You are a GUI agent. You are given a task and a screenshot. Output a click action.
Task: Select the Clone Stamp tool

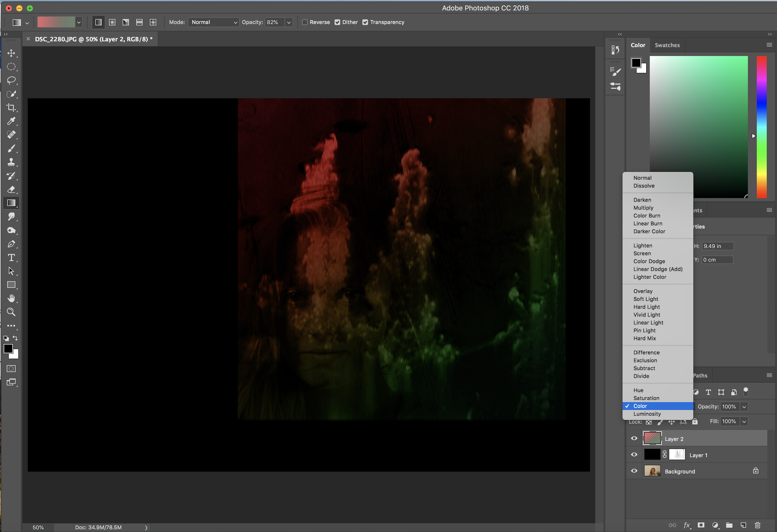tap(11, 162)
